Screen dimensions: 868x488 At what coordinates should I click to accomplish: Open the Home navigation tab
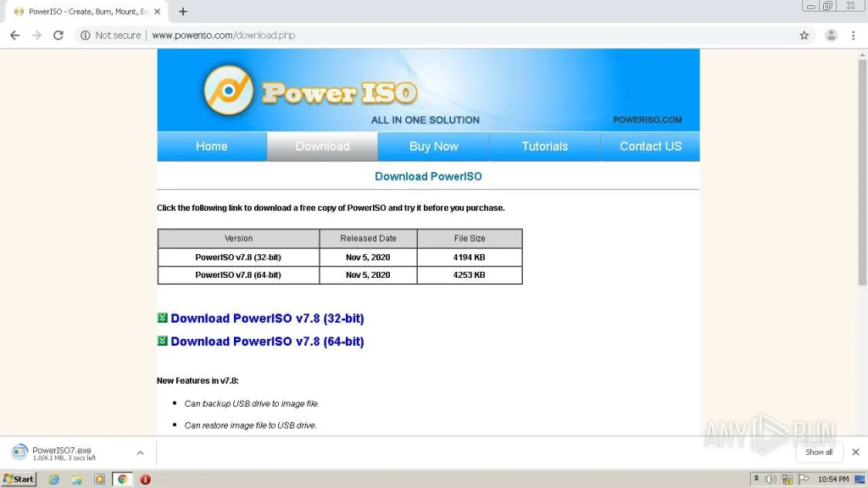click(211, 147)
